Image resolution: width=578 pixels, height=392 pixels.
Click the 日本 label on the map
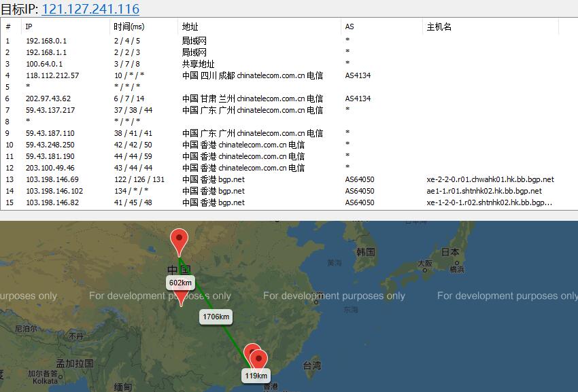(450, 252)
